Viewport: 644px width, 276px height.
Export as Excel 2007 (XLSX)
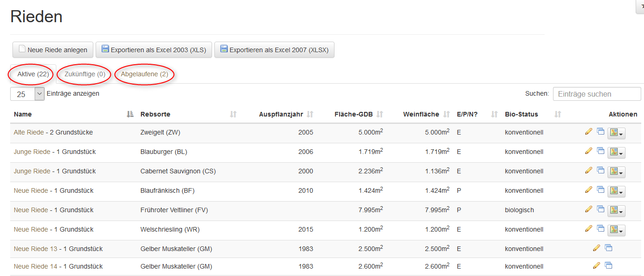click(274, 50)
